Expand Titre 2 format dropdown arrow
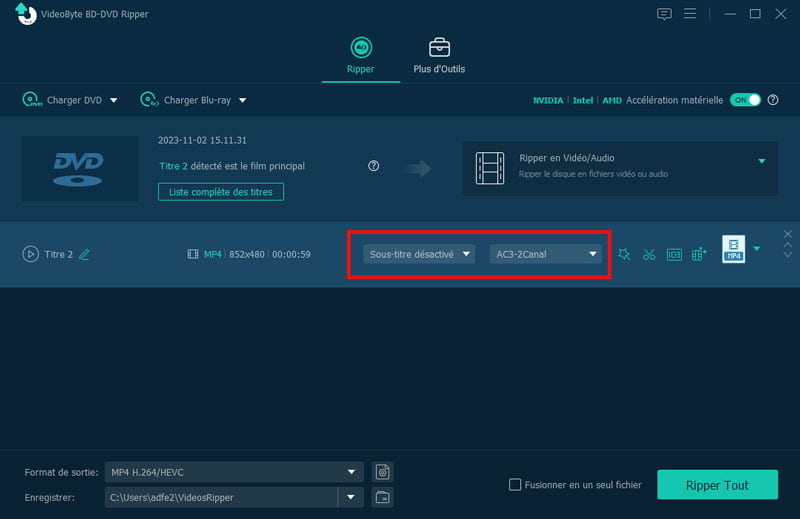 757,249
